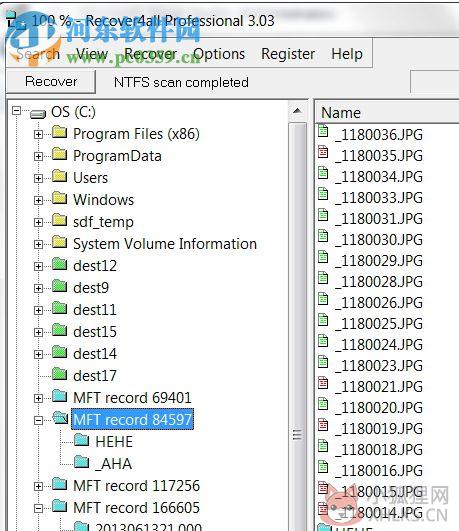Image resolution: width=459 pixels, height=531 pixels.
Task: Click the System Volume Information folder icon
Action: [x=60, y=242]
